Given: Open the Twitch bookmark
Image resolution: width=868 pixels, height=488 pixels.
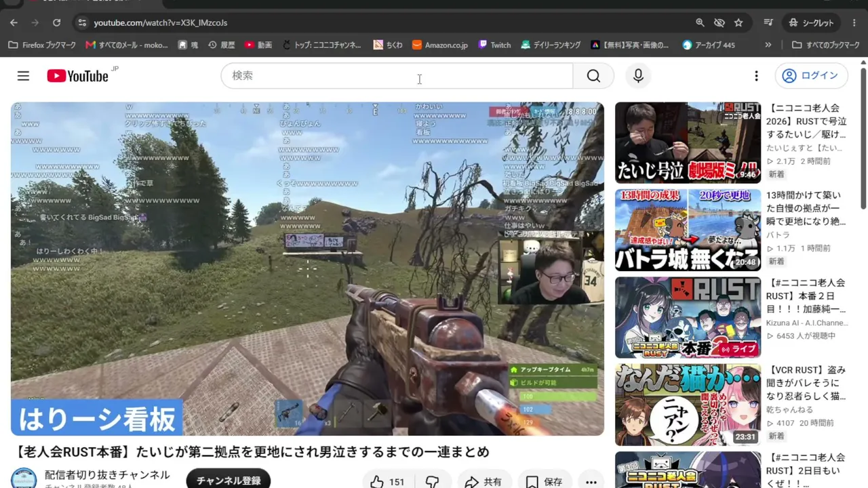Looking at the screenshot, I should click(494, 45).
